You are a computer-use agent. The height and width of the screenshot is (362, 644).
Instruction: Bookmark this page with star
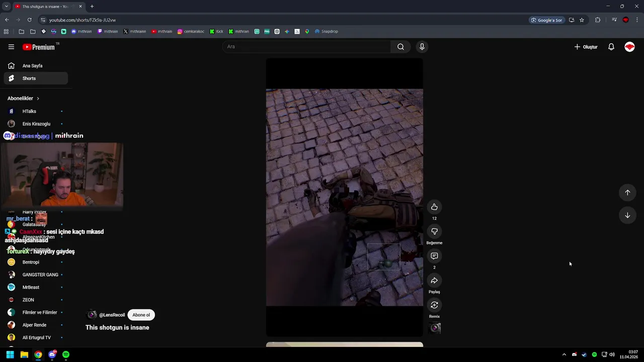[582, 20]
